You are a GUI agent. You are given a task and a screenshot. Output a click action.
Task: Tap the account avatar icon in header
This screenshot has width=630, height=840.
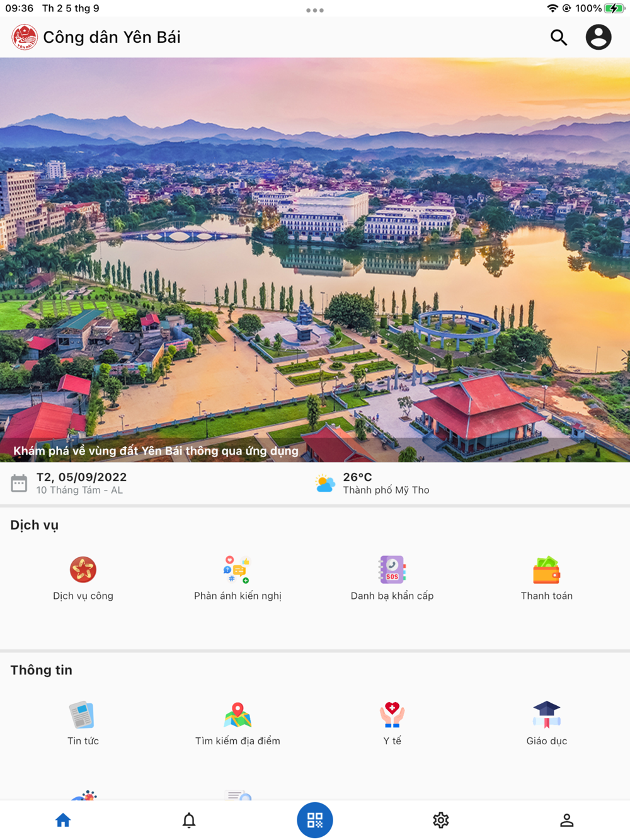click(x=598, y=37)
